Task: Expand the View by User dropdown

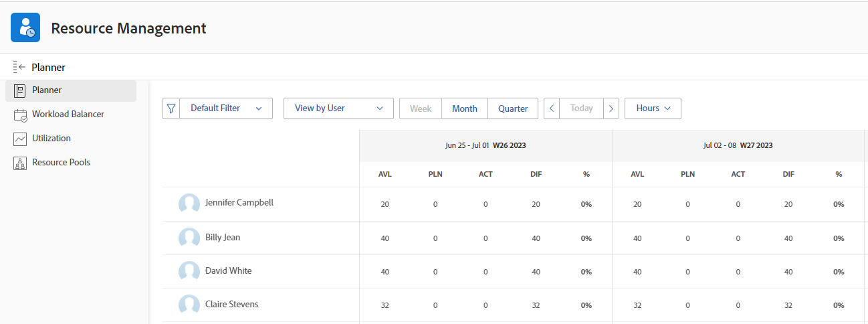Action: tap(338, 108)
